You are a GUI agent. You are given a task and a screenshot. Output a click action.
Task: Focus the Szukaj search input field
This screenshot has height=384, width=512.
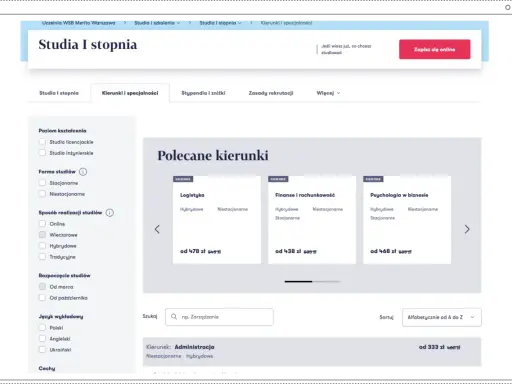click(219, 317)
